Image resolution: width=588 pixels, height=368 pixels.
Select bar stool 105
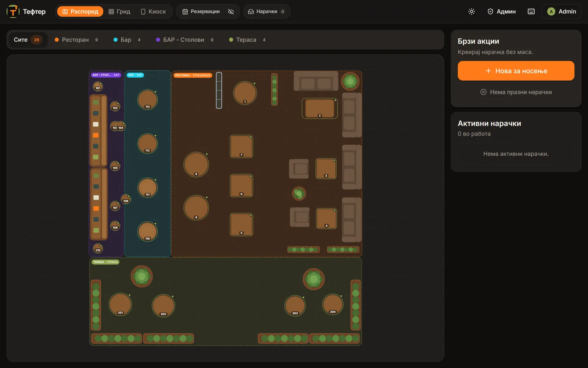pyautogui.click(x=115, y=166)
